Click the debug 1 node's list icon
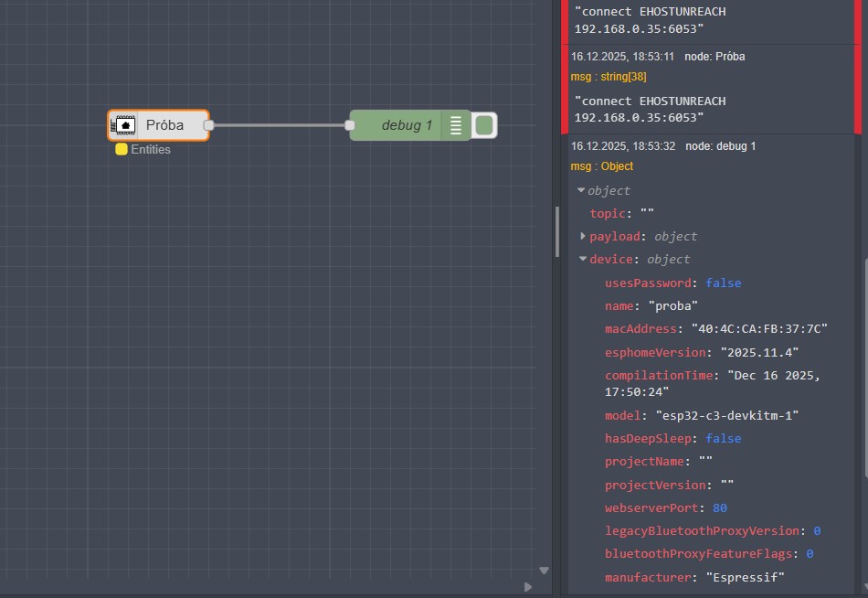This screenshot has height=598, width=868. point(455,125)
